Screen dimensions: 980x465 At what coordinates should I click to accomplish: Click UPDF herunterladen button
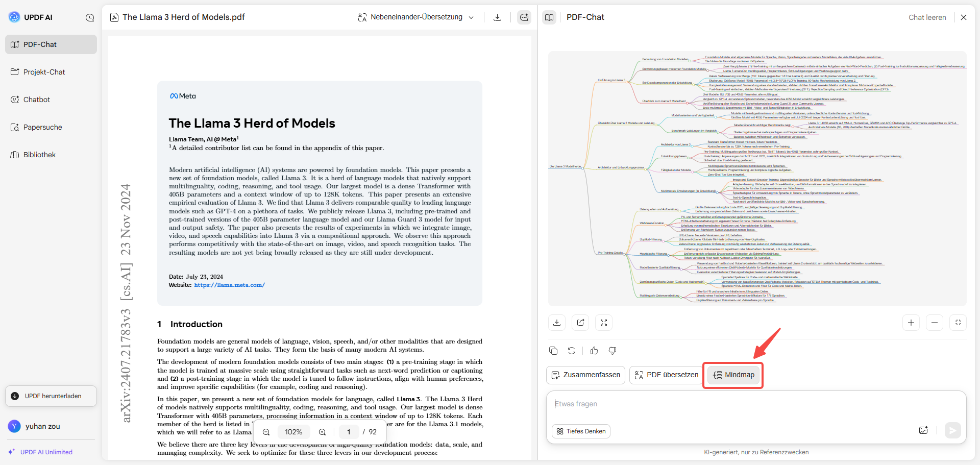[x=51, y=396]
